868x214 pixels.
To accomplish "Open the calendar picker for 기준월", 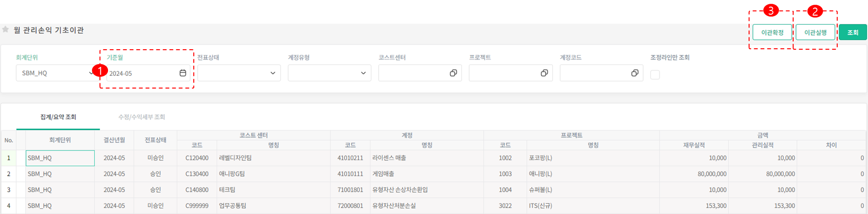I will [183, 73].
